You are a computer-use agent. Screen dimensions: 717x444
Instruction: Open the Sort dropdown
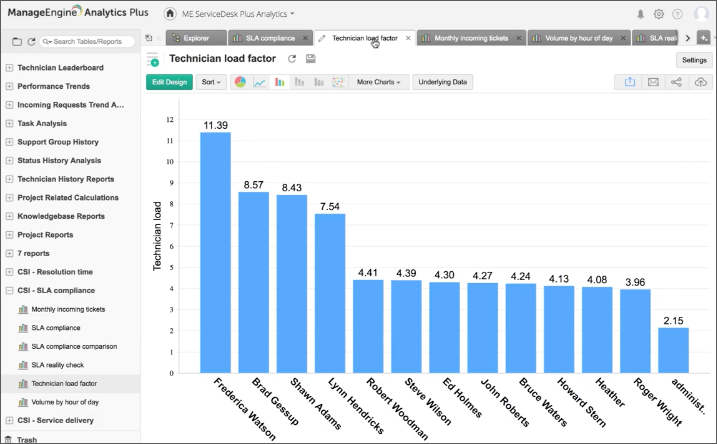(211, 82)
